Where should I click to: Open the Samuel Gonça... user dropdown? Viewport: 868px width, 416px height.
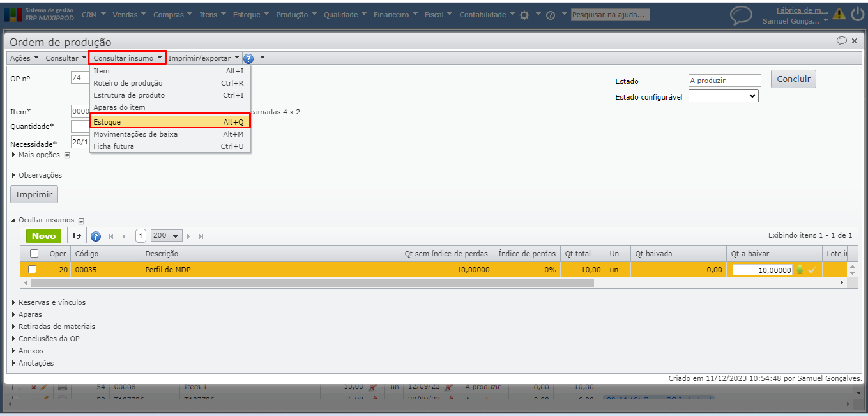point(795,21)
